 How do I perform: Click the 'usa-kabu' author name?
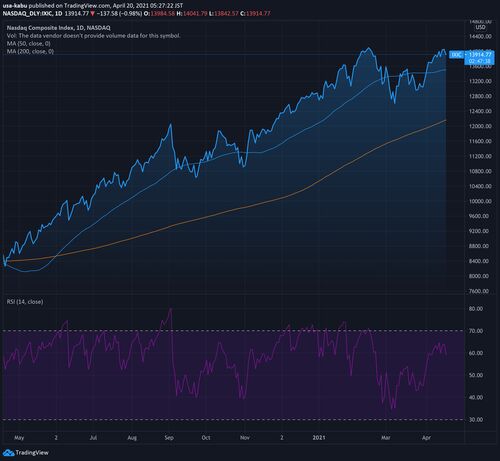point(14,6)
